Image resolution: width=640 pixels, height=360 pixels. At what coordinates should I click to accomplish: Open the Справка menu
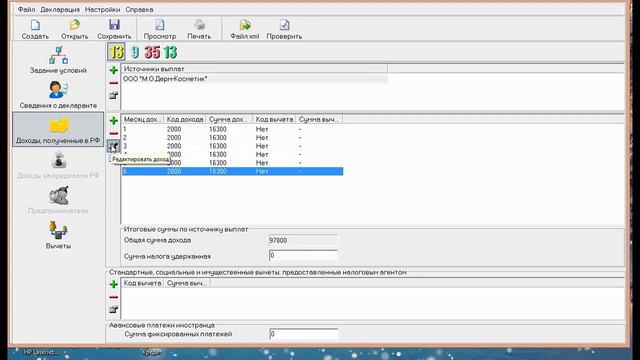(139, 9)
